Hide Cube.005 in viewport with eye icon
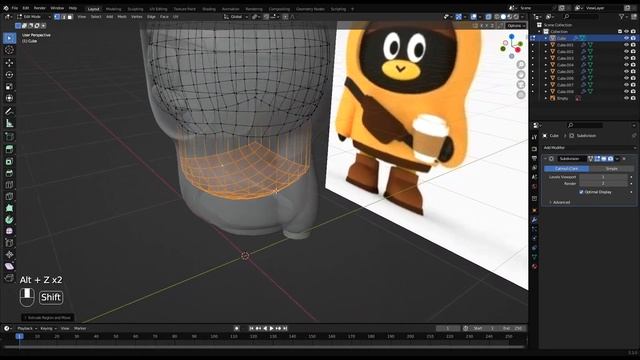Image resolution: width=640 pixels, height=360 pixels. (626, 71)
